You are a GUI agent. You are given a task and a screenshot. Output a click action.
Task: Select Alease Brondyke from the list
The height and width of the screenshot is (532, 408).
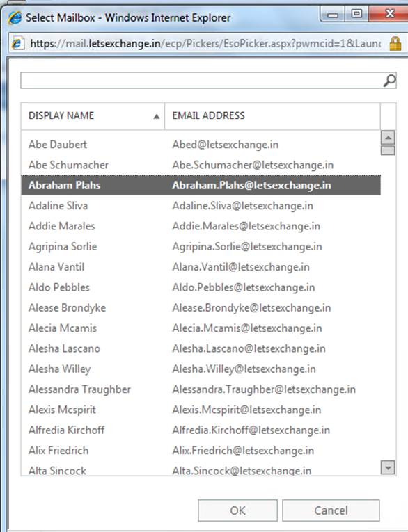201,307
